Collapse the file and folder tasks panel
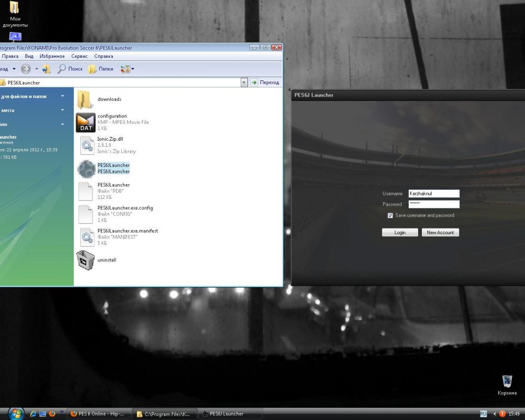Viewport: 525px width, 420px height. [x=62, y=96]
